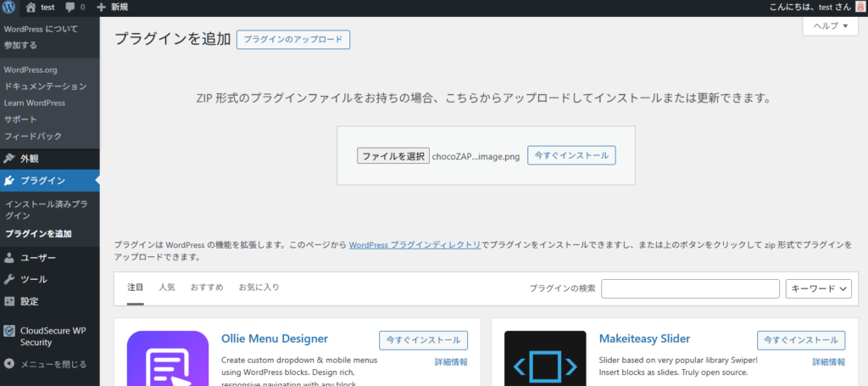Open 外観 appearance menu

coord(30,159)
